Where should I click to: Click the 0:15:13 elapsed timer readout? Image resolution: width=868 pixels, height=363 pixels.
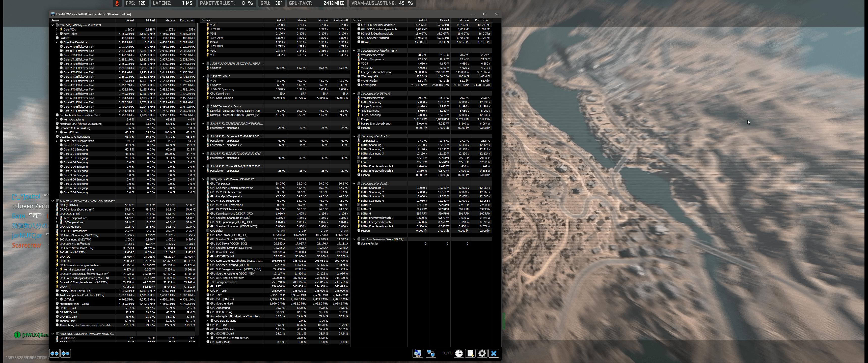[x=447, y=353]
